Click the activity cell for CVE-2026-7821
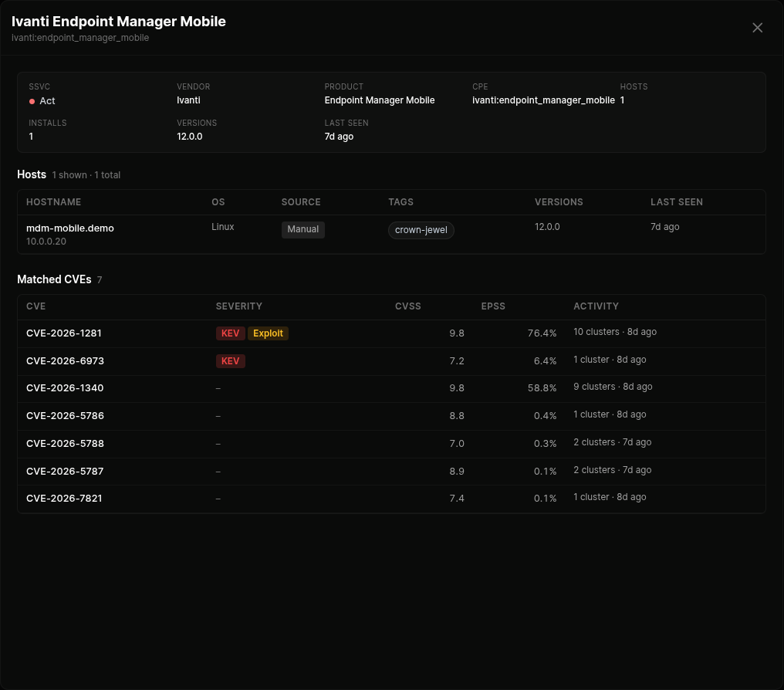The image size is (784, 690). click(610, 497)
